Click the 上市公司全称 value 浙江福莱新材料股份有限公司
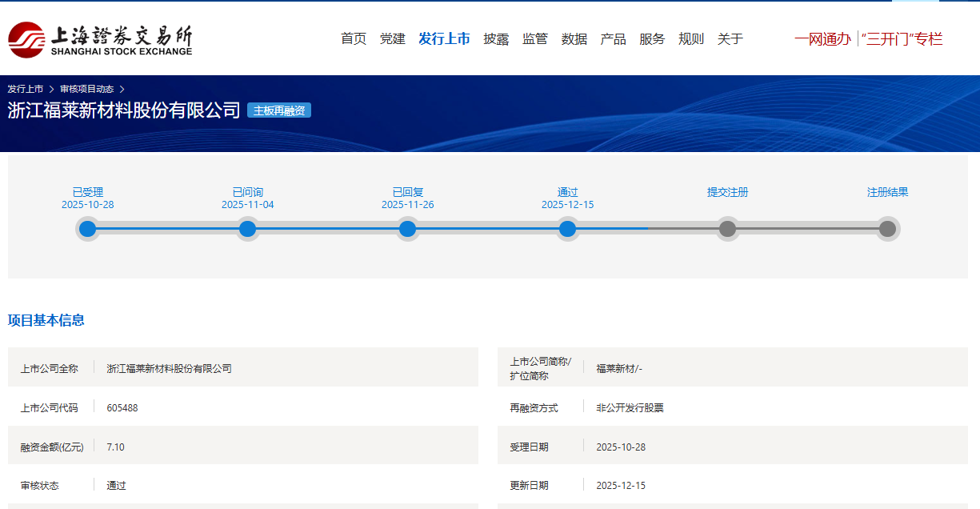The image size is (980, 509). click(x=170, y=368)
